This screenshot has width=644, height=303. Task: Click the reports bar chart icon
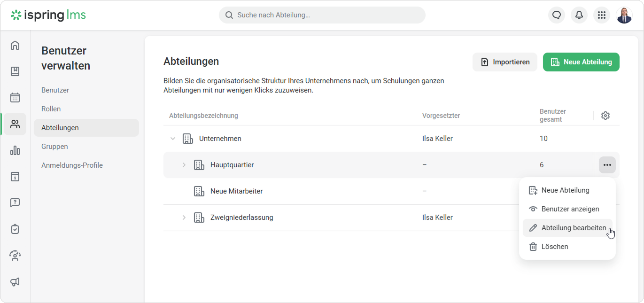[15, 150]
